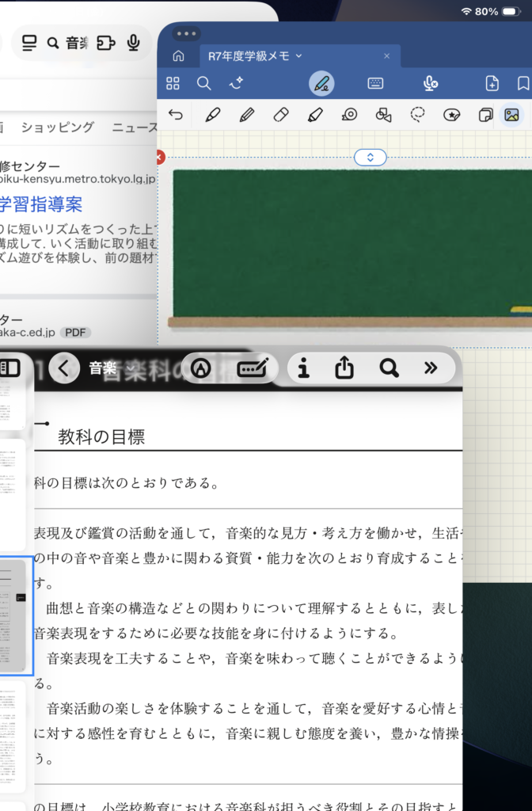This screenshot has height=811, width=532.
Task: Select the highlighted page thumbnail in sidebar
Action: tap(16, 615)
